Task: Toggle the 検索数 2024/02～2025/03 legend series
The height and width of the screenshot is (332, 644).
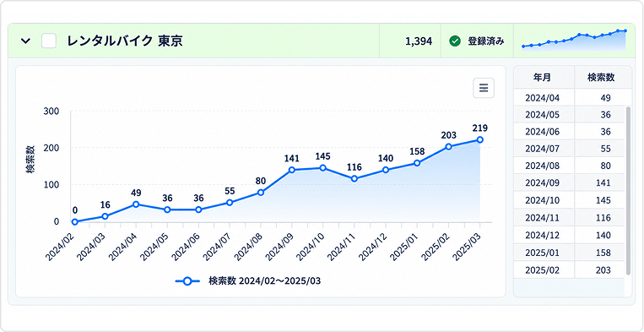Action: [x=248, y=281]
